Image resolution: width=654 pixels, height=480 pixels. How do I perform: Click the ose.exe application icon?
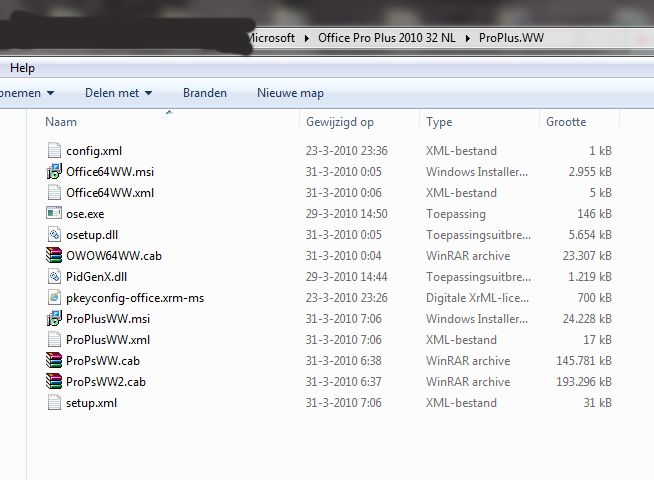pyautogui.click(x=54, y=214)
